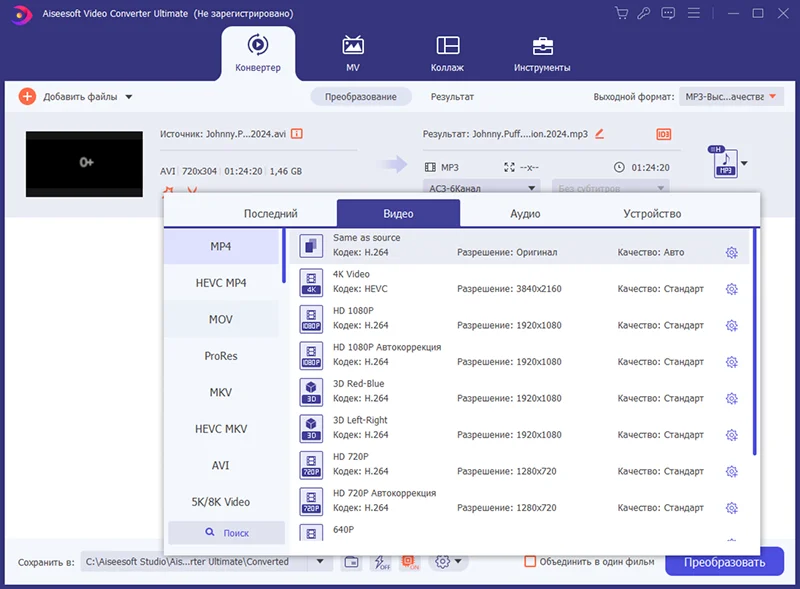Click the ID3 tag editor icon
The height and width of the screenshot is (589, 800).
click(663, 134)
